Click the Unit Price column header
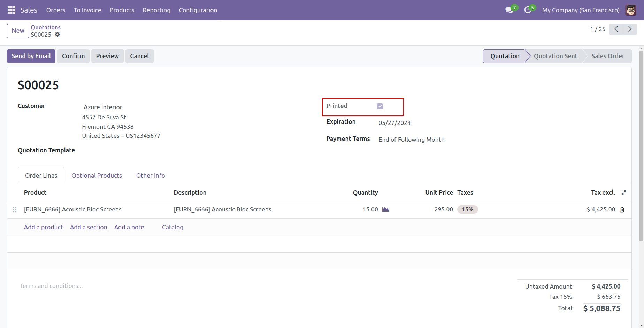Image resolution: width=644 pixels, height=328 pixels. click(439, 193)
